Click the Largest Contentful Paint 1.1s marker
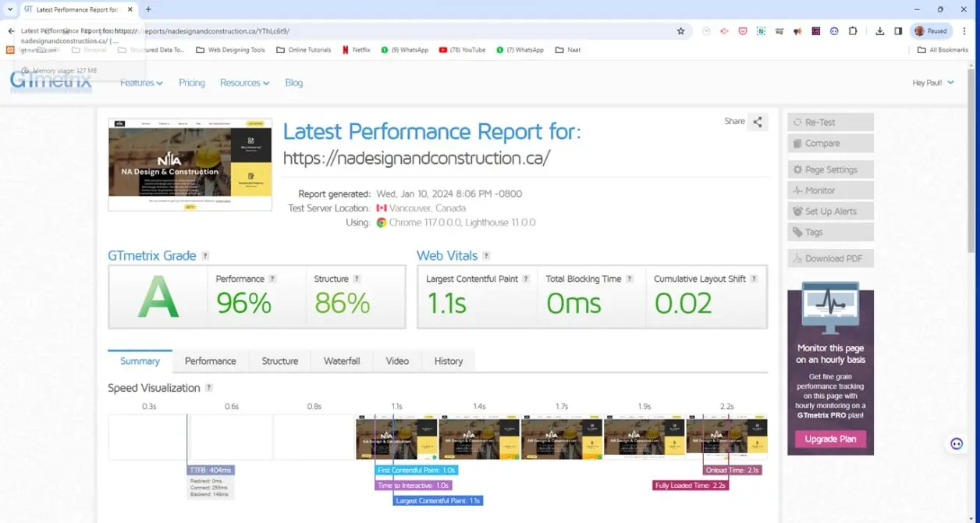 pos(439,500)
